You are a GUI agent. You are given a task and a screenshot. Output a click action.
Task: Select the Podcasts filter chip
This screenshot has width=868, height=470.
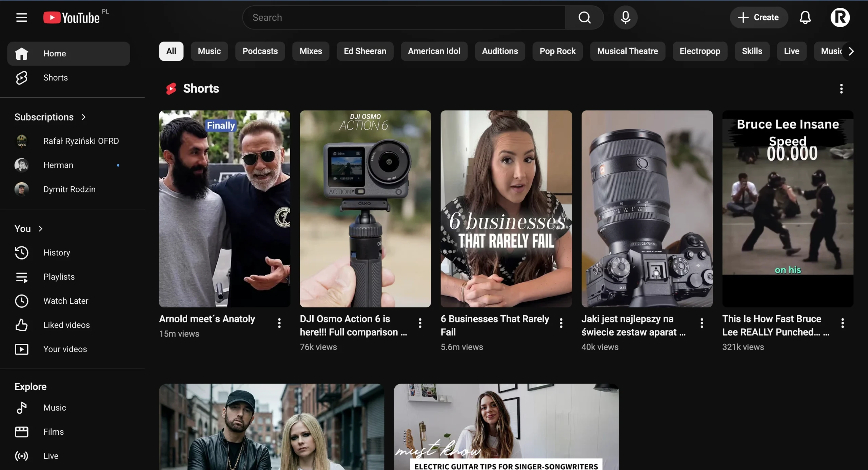(260, 51)
